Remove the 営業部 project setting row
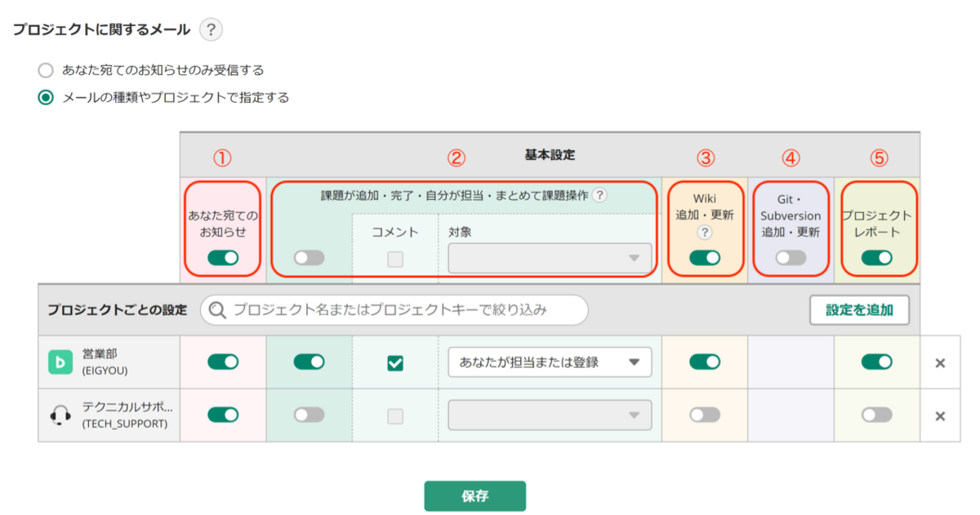 pos(940,362)
